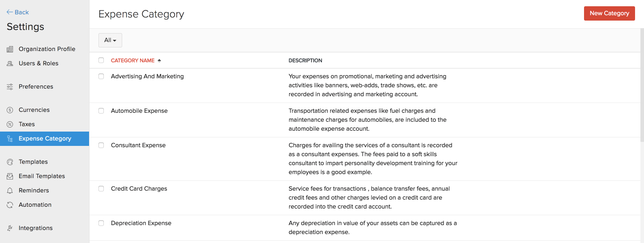The width and height of the screenshot is (644, 243).
Task: Click the Email Templates envelope icon
Action: click(x=10, y=176)
